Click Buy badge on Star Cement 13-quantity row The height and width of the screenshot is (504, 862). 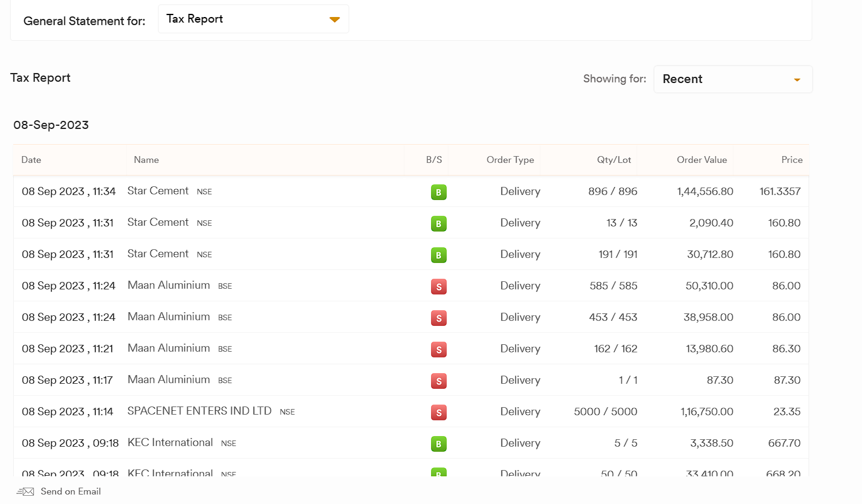439,223
